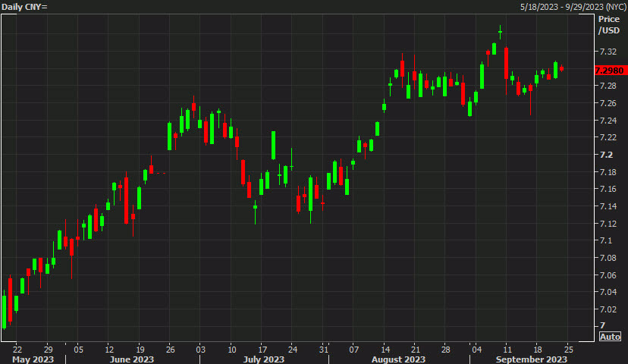Click the Auto scale button

(610, 337)
